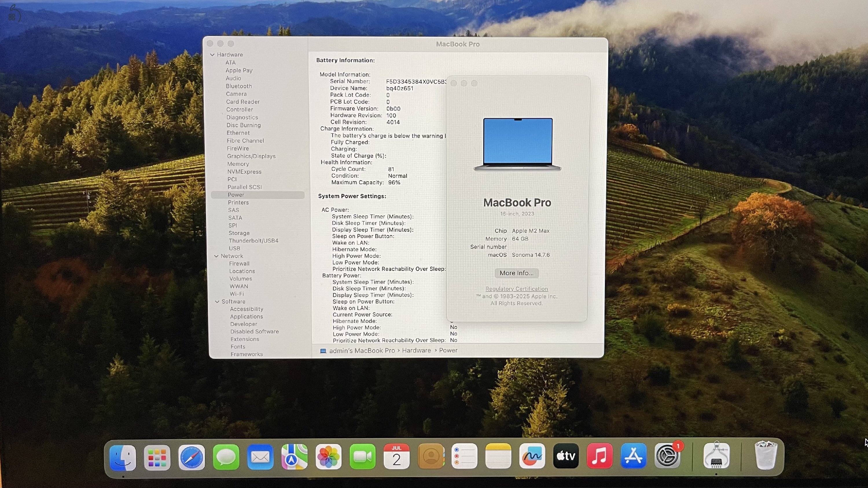Select Applications under Software

pyautogui.click(x=246, y=316)
